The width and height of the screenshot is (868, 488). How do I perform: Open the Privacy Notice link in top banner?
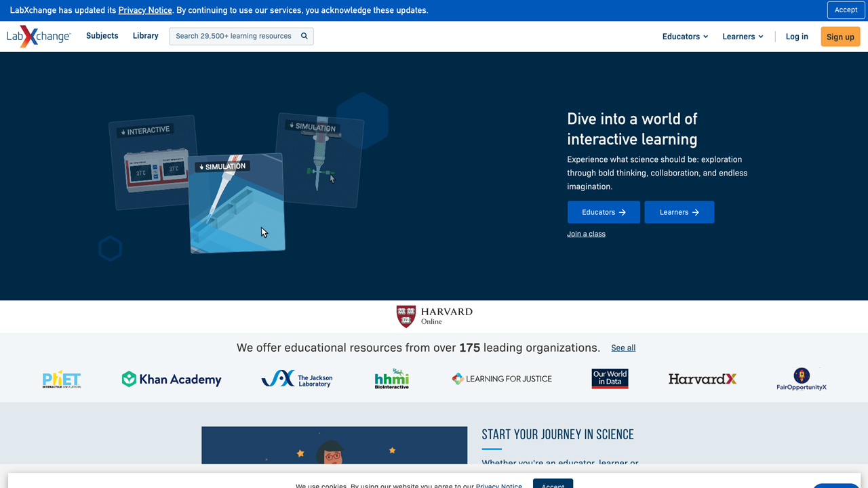coord(145,10)
